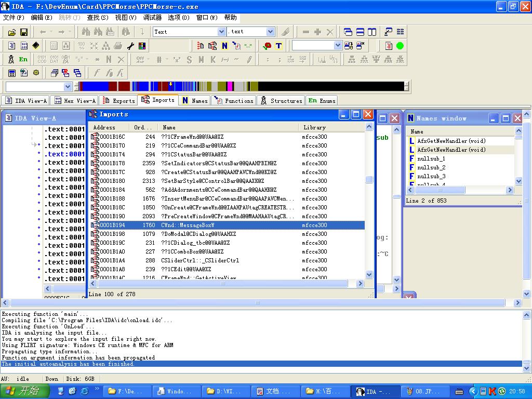532x399 pixels.
Task: Click the black diamond toolbar icon
Action: point(36,46)
